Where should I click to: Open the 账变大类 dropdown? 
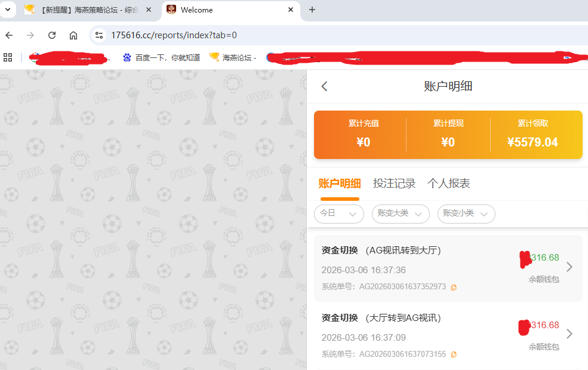click(401, 213)
